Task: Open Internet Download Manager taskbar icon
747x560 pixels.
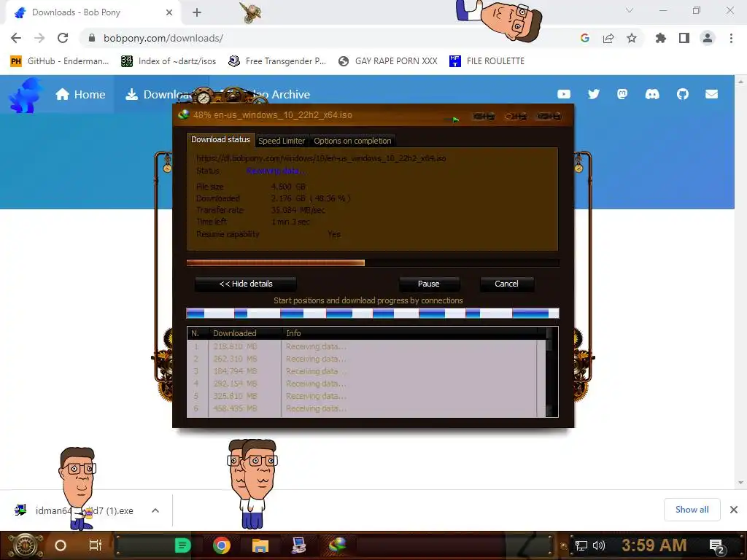Action: click(x=337, y=545)
